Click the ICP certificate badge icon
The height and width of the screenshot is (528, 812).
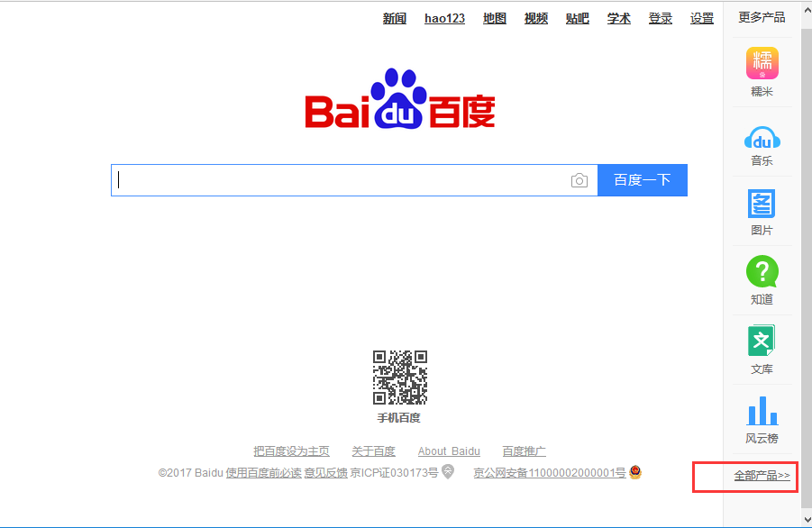(x=448, y=471)
